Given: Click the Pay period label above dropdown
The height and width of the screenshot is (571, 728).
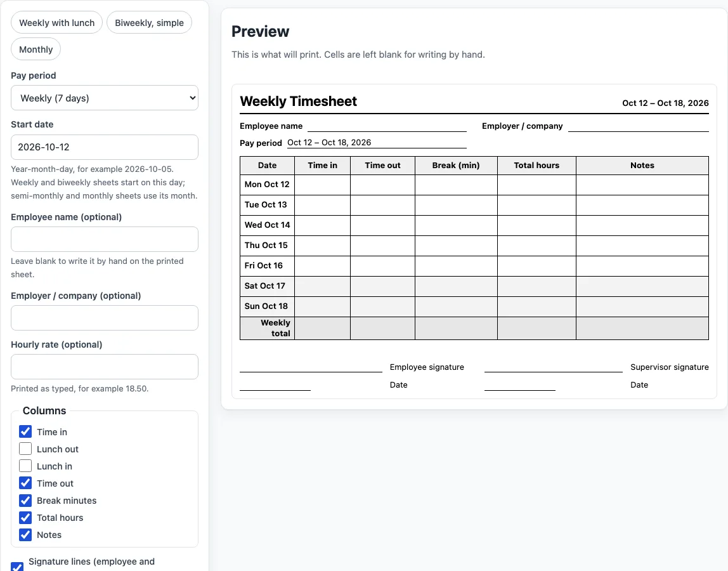Looking at the screenshot, I should pos(34,75).
